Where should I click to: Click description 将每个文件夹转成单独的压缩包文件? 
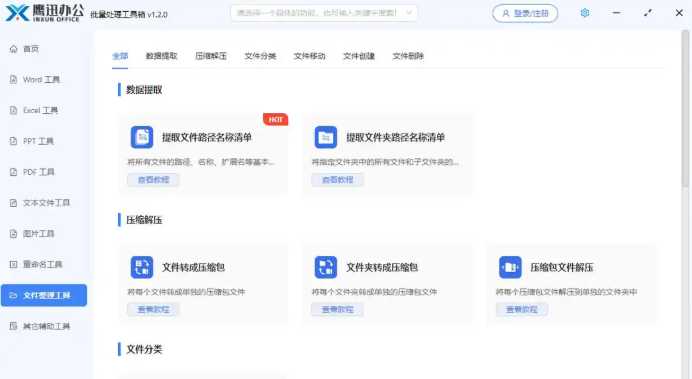(374, 292)
